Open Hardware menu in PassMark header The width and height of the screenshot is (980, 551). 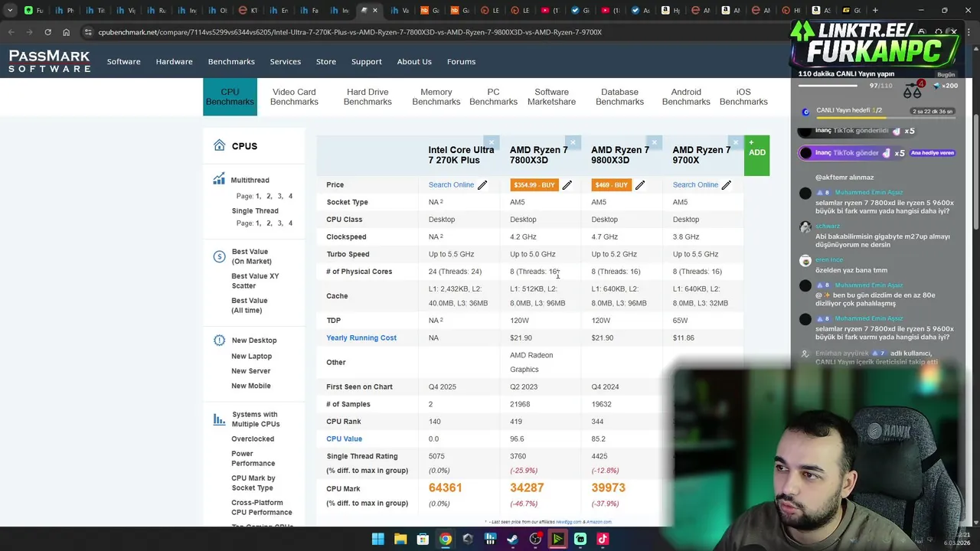tap(175, 61)
